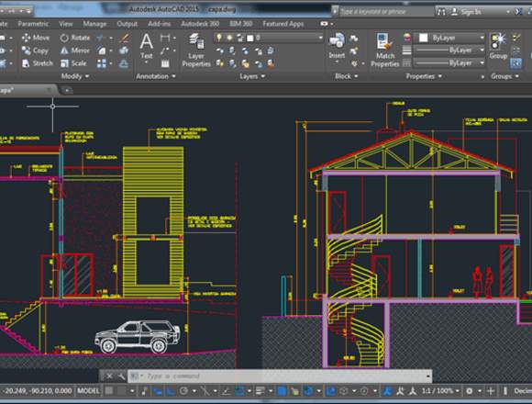
Task: Open the Output ribbon tab
Action: pos(127,24)
